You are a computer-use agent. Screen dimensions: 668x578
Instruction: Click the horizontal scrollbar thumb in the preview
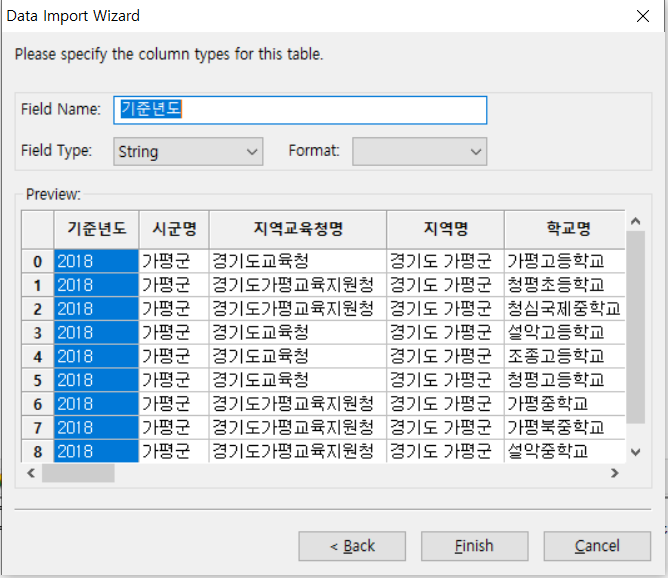[78, 473]
